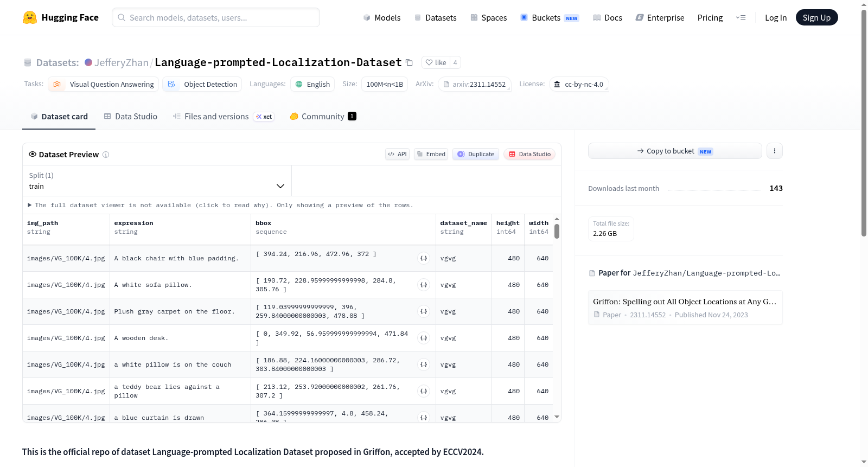Open the additional navigation menu icon
This screenshot has width=868, height=467.
pyautogui.click(x=741, y=18)
